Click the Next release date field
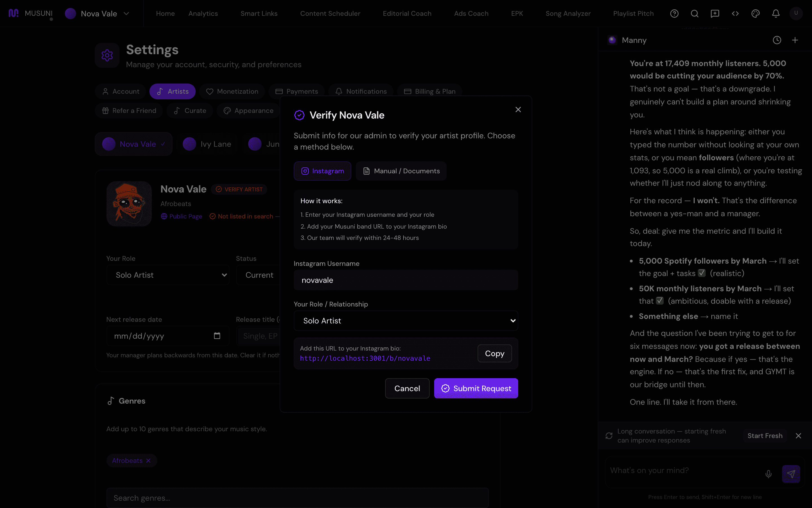 [x=168, y=336]
